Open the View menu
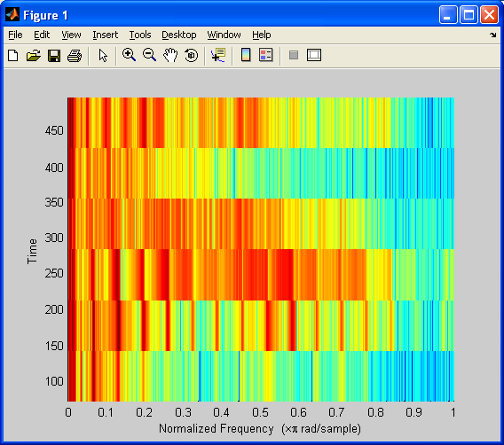Image resolution: width=504 pixels, height=445 pixels. pyautogui.click(x=71, y=35)
